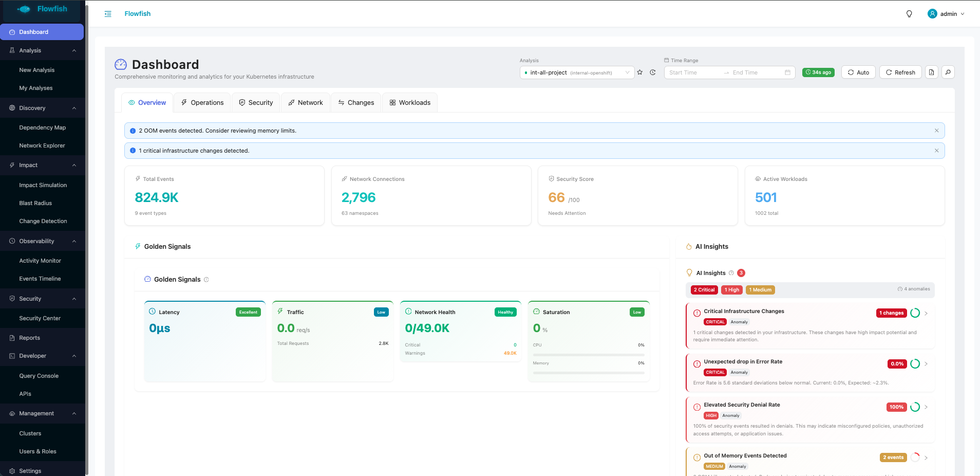Click the history clock icon near analysis dropdown
Screen dimensions: 980x476
point(653,72)
